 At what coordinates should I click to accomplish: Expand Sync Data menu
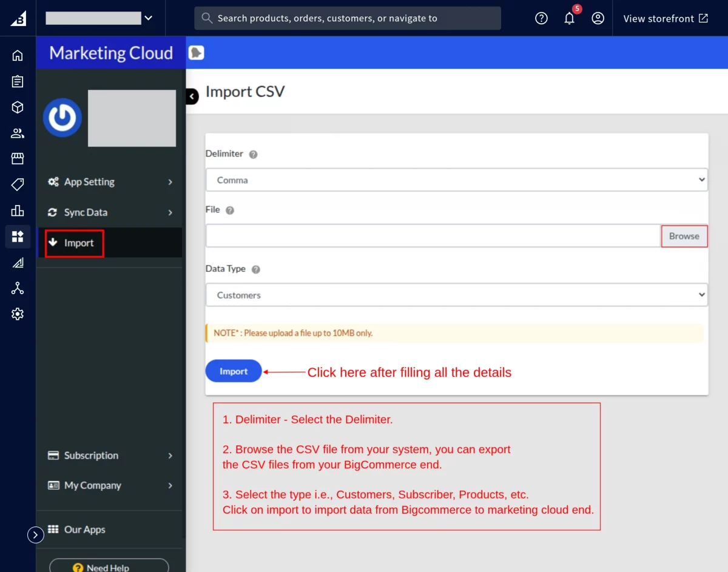point(110,212)
